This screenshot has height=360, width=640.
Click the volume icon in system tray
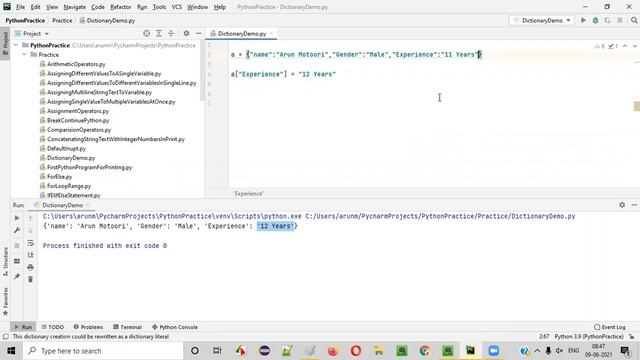(x=559, y=351)
